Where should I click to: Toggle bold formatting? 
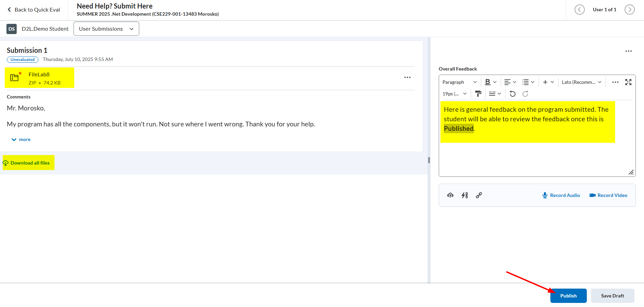pos(487,82)
